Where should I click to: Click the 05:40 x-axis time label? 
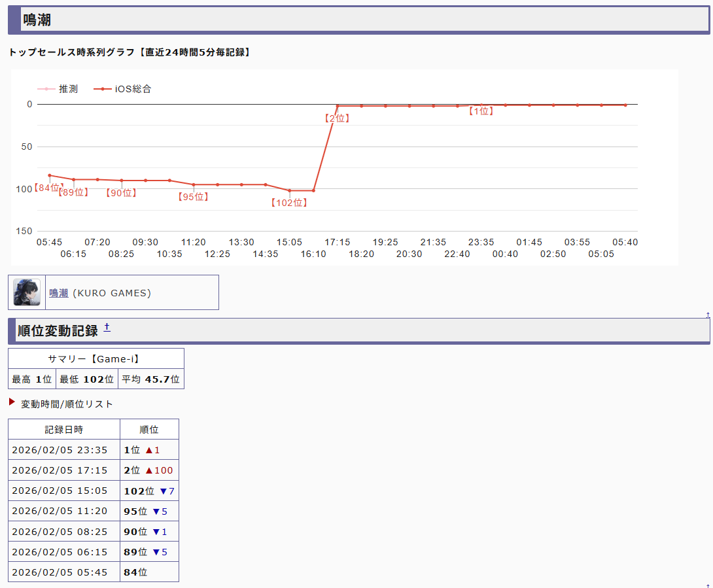click(625, 242)
